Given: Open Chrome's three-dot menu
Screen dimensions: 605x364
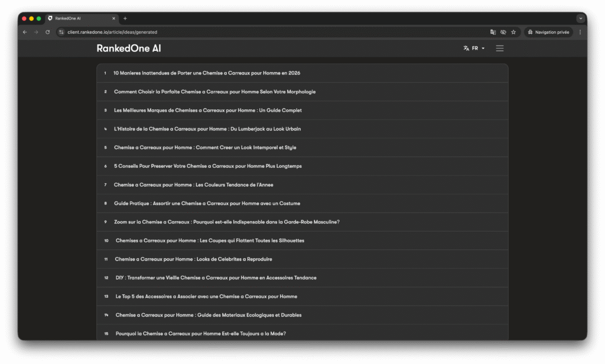Looking at the screenshot, I should [x=580, y=32].
